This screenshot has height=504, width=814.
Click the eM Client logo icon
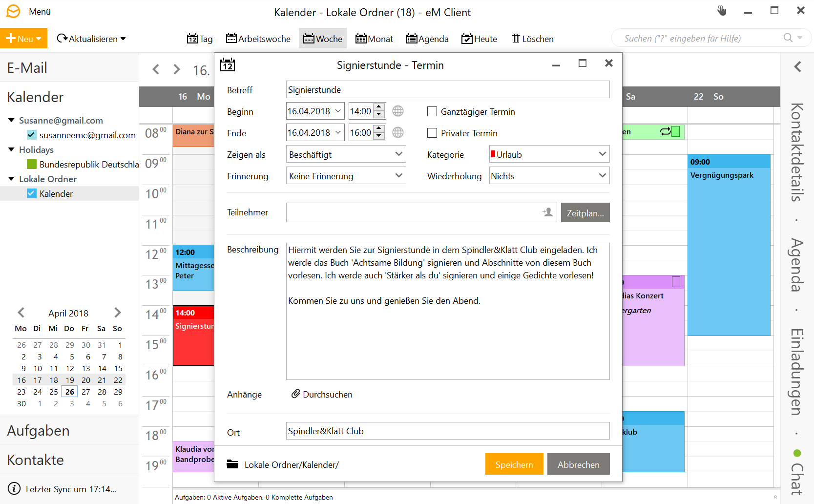13,11
